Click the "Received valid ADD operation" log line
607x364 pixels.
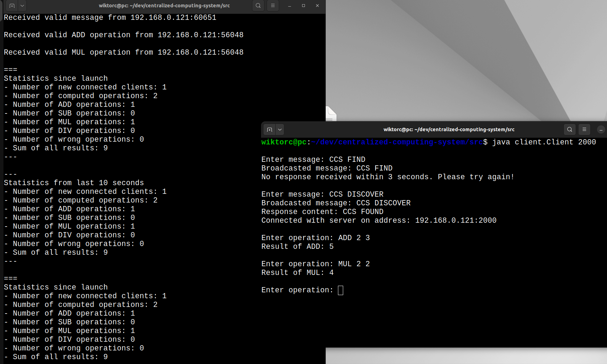(124, 35)
